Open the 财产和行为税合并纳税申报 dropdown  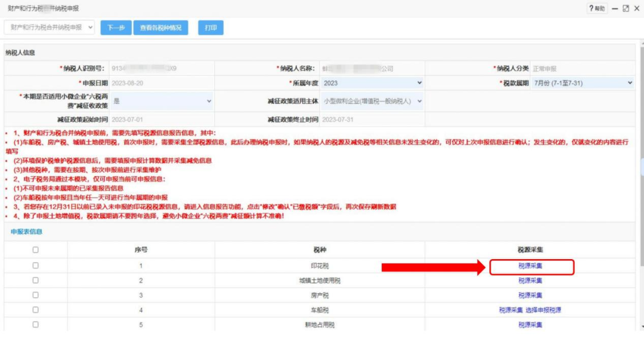49,27
